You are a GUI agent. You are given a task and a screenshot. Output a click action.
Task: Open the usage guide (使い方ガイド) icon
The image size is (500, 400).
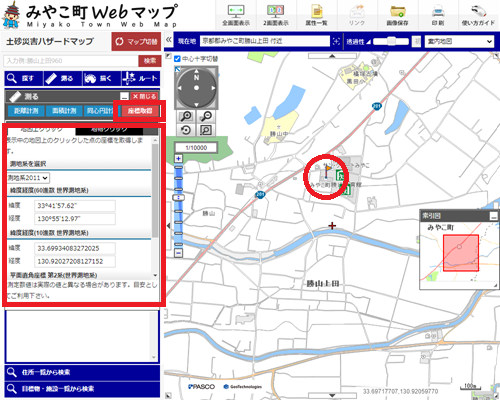pyautogui.click(x=478, y=15)
